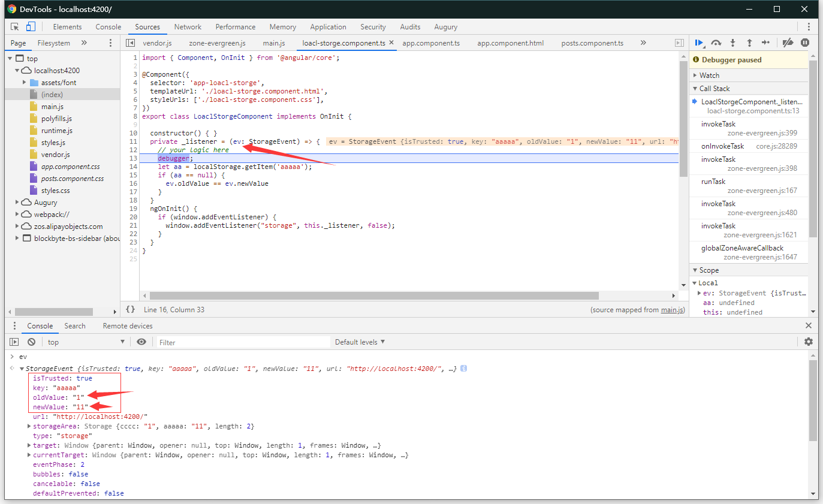Open the Remote devices drawer tab
The height and width of the screenshot is (504, 823).
pos(128,326)
